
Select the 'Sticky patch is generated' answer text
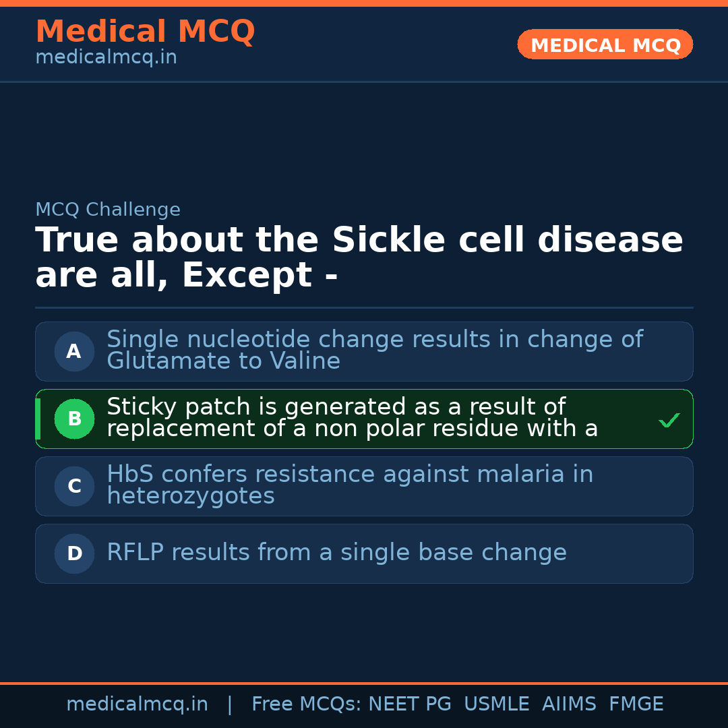[336, 407]
